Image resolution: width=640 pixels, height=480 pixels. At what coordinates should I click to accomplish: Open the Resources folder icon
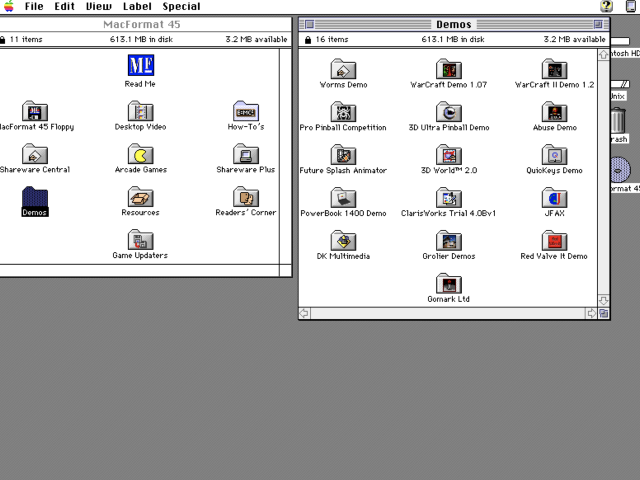click(140, 197)
